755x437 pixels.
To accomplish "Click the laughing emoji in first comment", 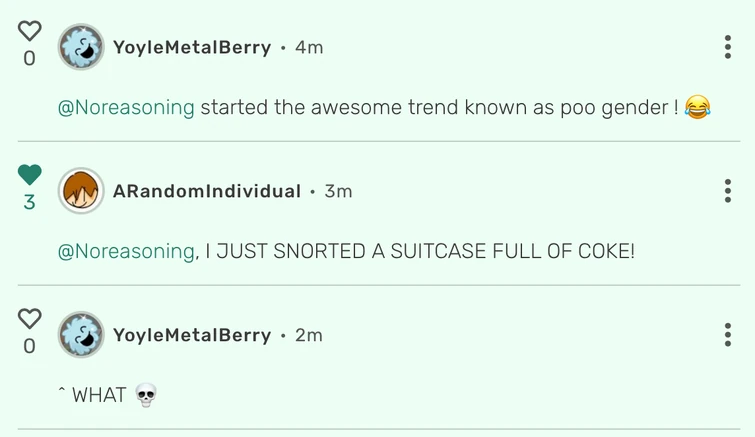I will coord(697,107).
